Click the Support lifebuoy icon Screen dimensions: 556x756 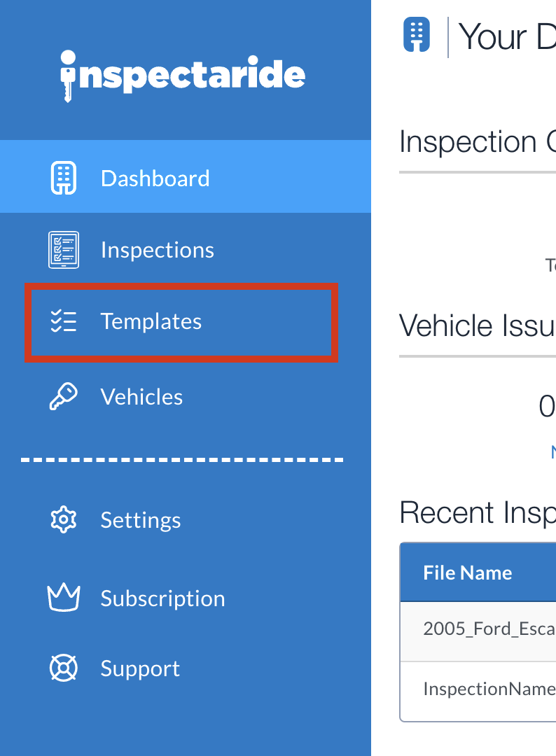[x=64, y=668]
